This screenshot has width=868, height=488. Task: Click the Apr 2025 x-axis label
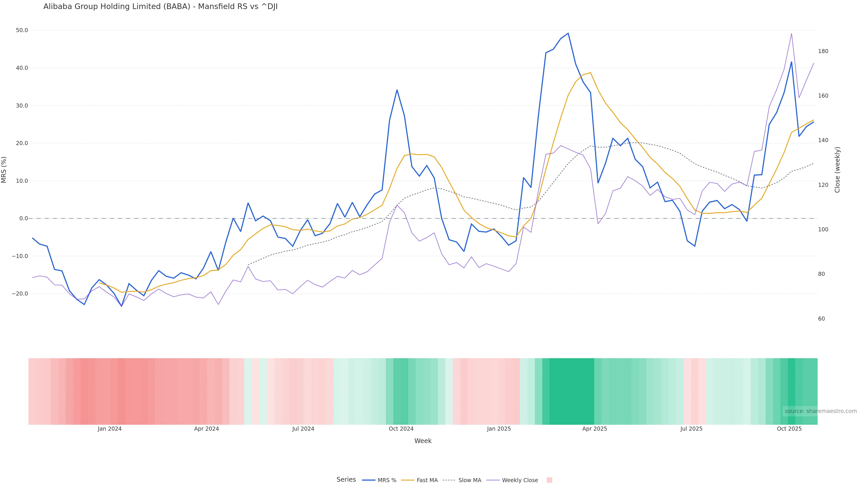click(x=594, y=429)
